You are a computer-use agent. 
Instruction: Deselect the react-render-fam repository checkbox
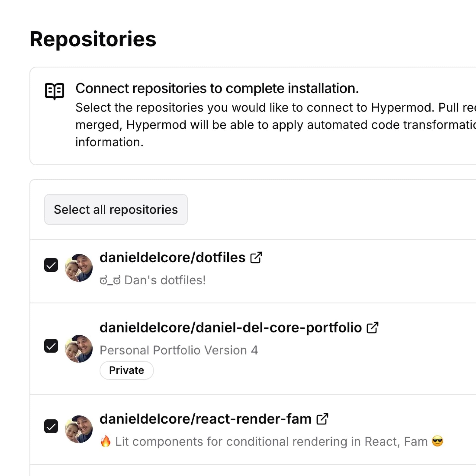click(x=51, y=426)
